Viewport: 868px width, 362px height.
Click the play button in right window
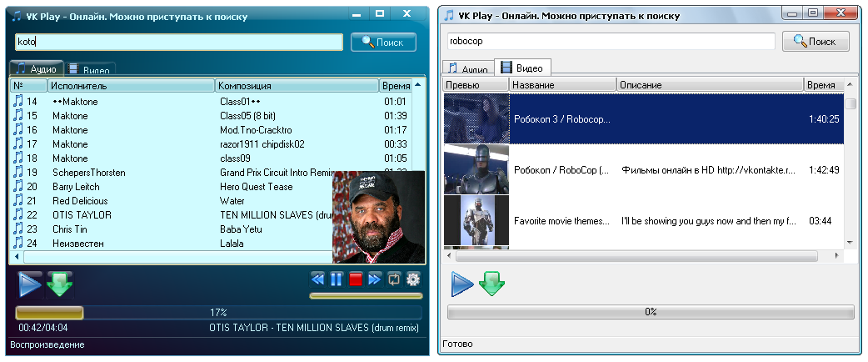(462, 284)
